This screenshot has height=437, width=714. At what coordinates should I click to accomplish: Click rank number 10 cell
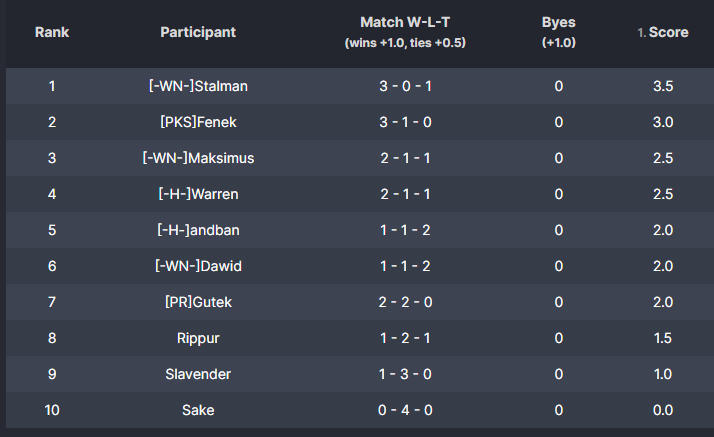(52, 410)
